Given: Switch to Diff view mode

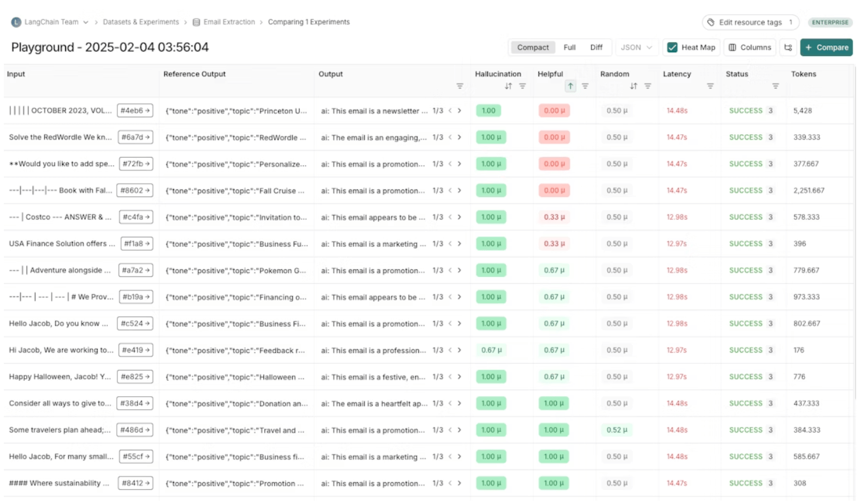Looking at the screenshot, I should click(596, 47).
